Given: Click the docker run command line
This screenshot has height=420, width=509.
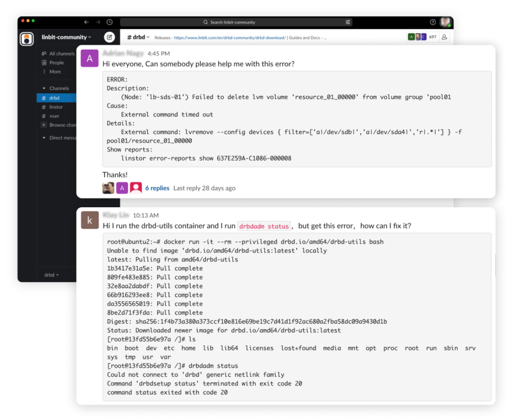Looking at the screenshot, I should 246,242.
